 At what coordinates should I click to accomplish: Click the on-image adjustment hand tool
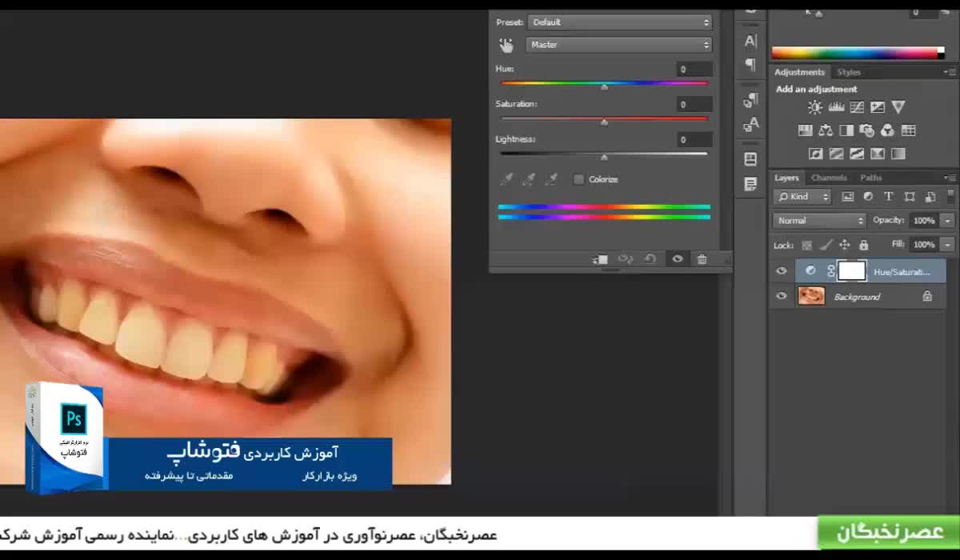506,45
